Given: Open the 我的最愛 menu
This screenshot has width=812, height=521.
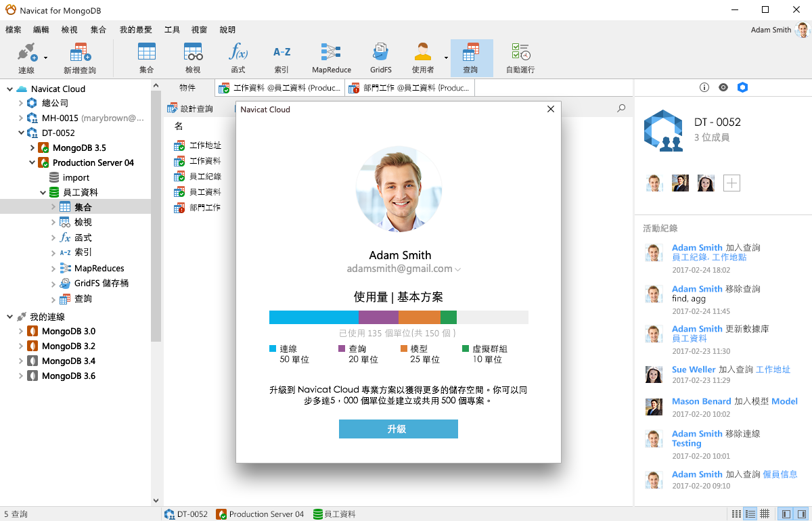Looking at the screenshot, I should click(136, 30).
